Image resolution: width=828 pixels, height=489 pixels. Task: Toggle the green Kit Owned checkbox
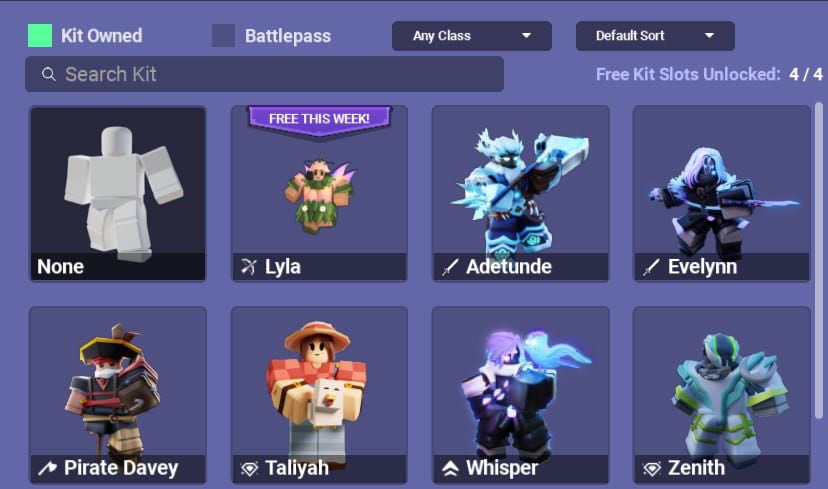pyautogui.click(x=40, y=35)
